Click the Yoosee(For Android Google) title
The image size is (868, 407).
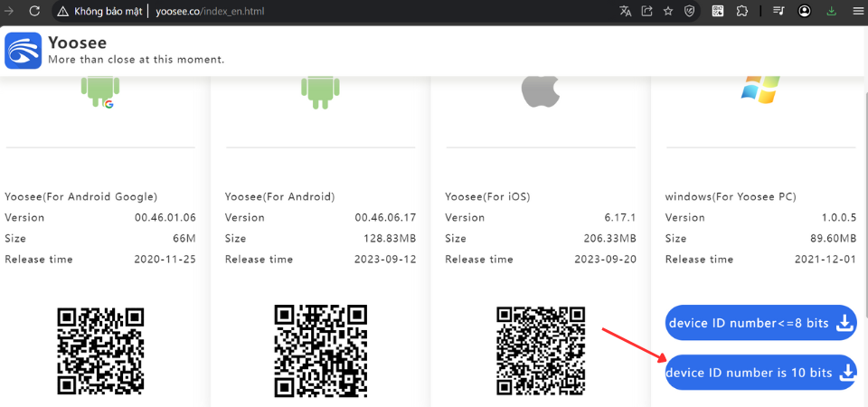pos(81,196)
